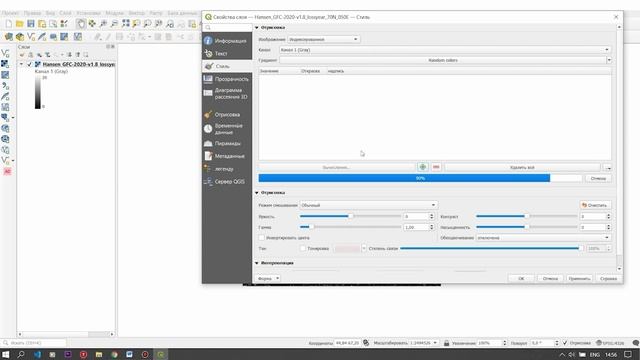Open the Отрисовка sidebar tab
This screenshot has width=640, height=360.
click(x=227, y=115)
